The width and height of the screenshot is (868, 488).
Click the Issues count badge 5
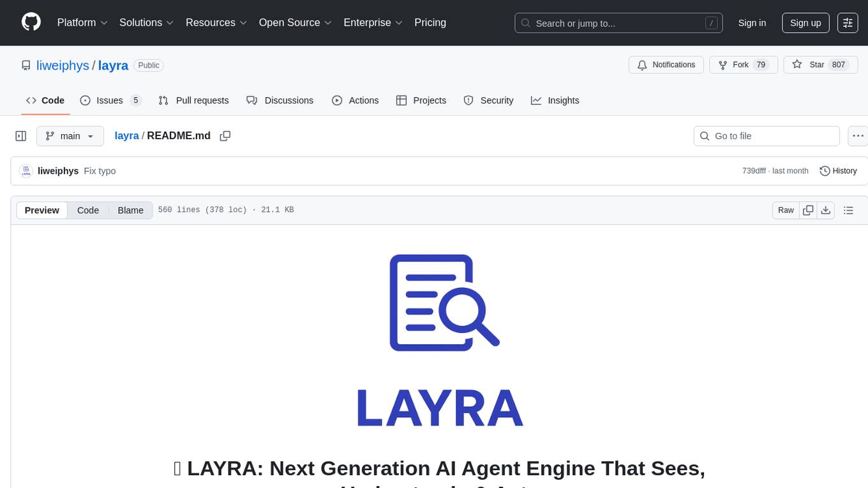pyautogui.click(x=135, y=100)
